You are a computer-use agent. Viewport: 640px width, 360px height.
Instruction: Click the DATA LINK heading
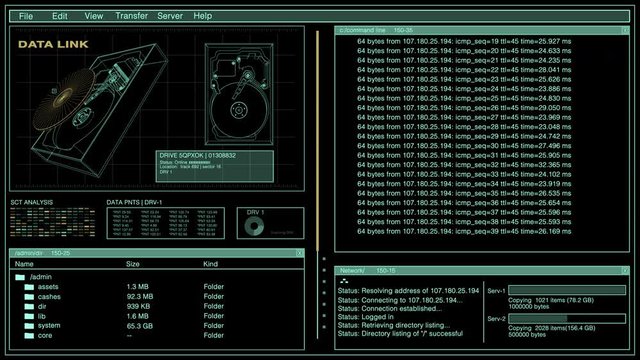(53, 44)
